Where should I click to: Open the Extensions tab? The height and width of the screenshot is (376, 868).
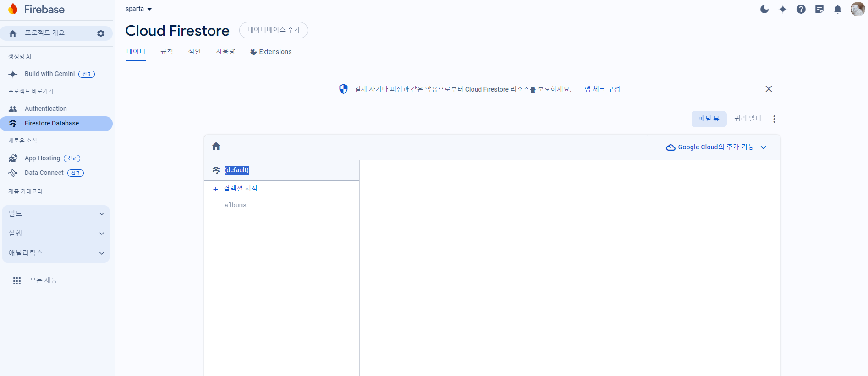click(271, 52)
